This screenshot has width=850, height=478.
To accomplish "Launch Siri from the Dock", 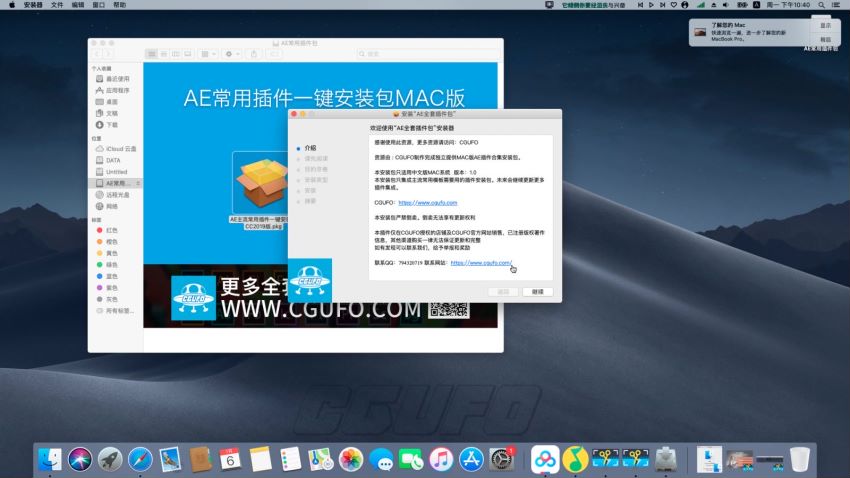I will click(x=80, y=459).
